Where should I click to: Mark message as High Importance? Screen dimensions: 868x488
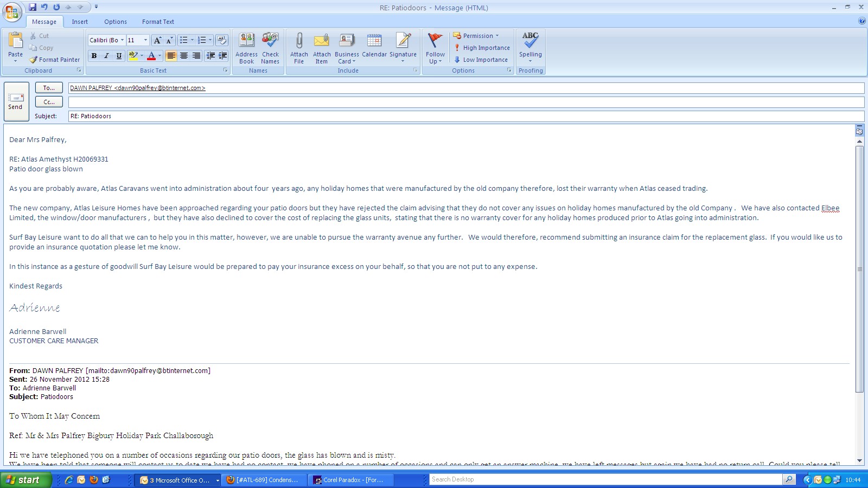pos(482,48)
